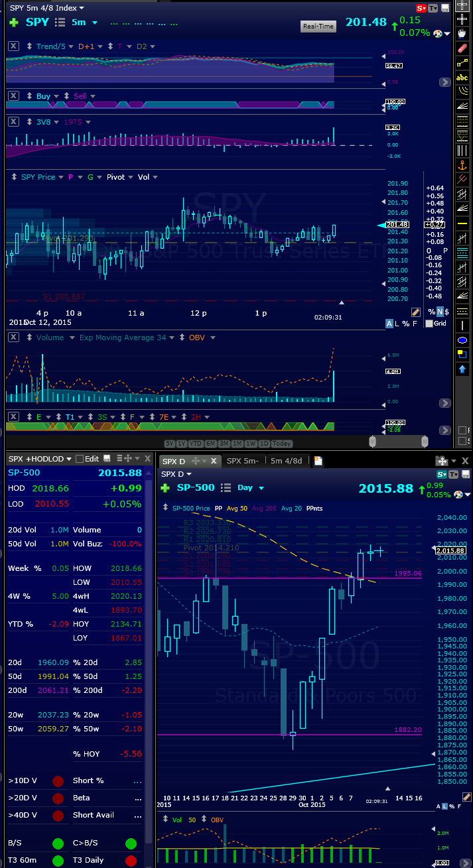Select the hand pan tool
This screenshot has width=473, height=868.
[462, 34]
